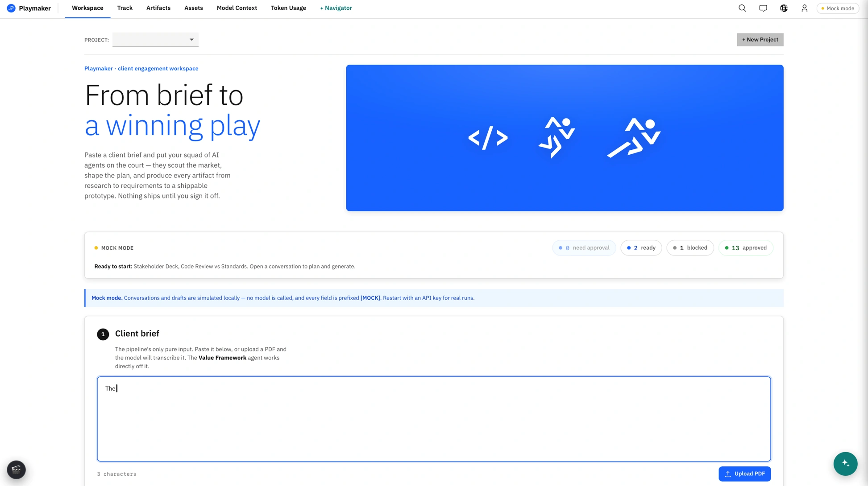Click the middle running figure icon
This screenshot has height=486, width=868.
(x=557, y=137)
